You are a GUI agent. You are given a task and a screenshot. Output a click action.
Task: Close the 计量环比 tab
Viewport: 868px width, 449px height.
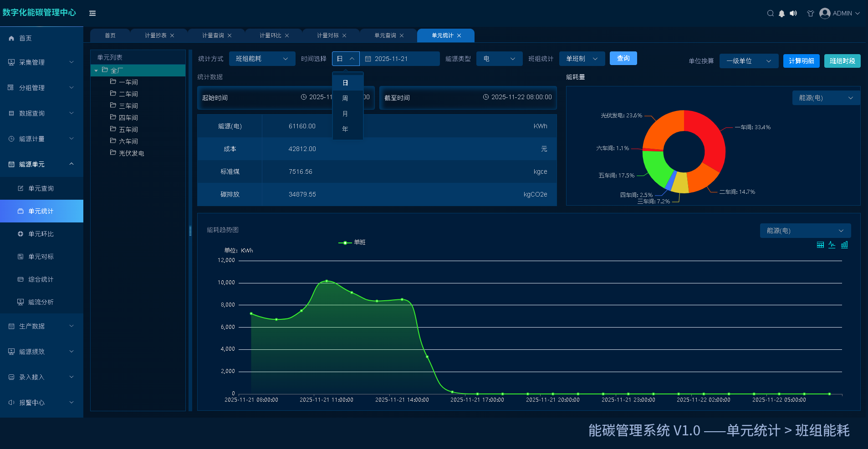click(287, 35)
